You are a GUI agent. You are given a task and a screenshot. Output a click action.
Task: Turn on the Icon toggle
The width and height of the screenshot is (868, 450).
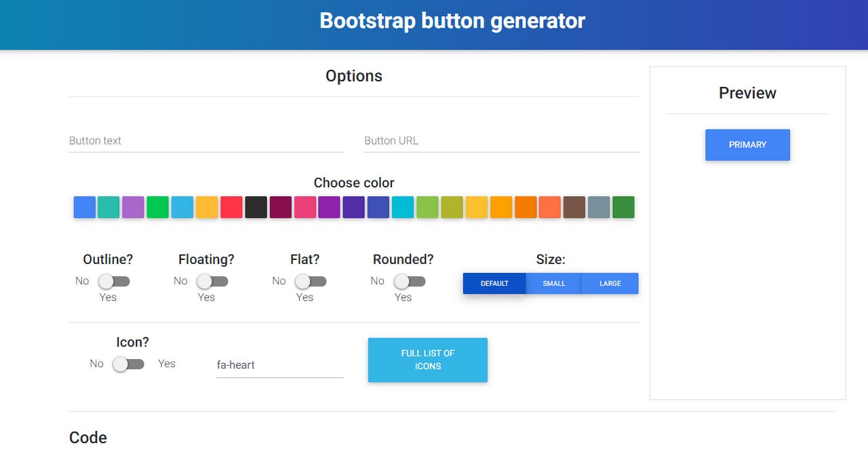127,364
